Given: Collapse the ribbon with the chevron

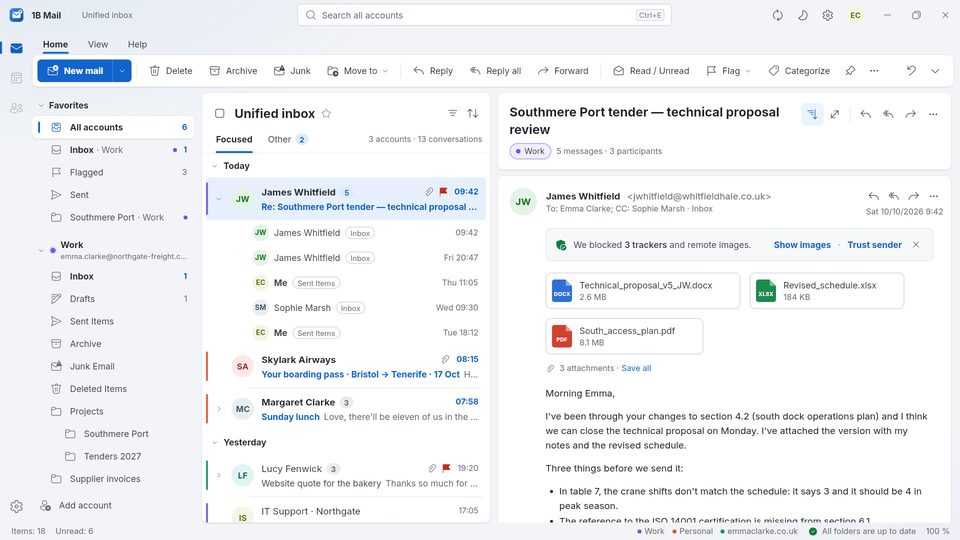Looking at the screenshot, I should click(x=935, y=71).
